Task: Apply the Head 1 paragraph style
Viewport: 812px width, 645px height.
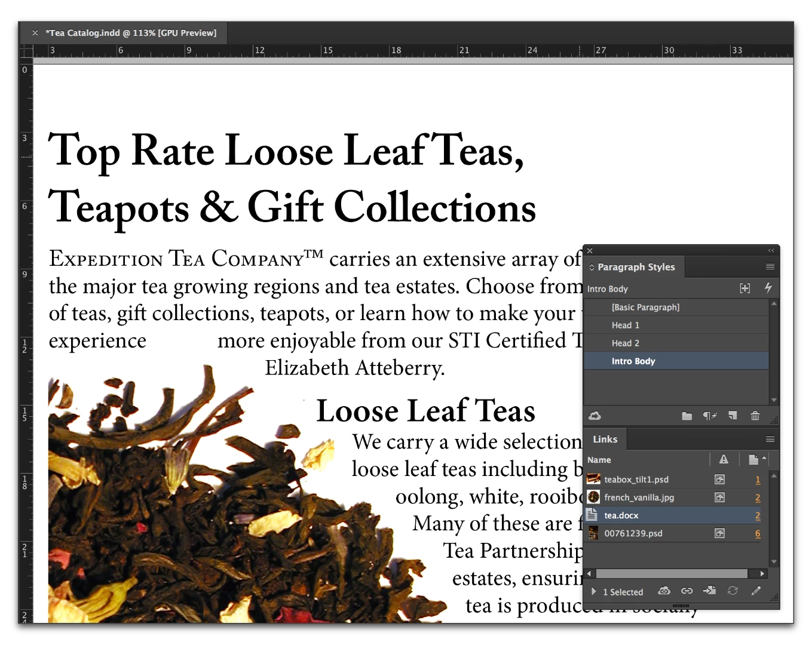Action: coord(676,325)
